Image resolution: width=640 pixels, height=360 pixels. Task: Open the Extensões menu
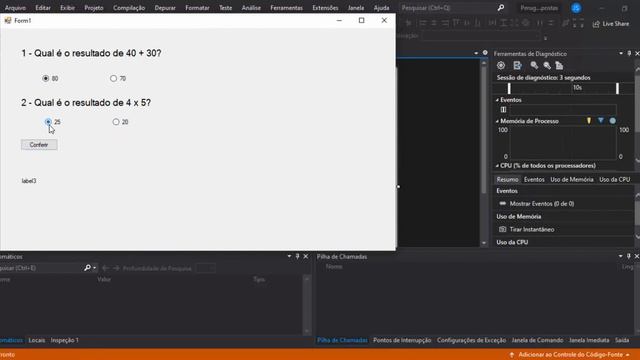pyautogui.click(x=325, y=8)
